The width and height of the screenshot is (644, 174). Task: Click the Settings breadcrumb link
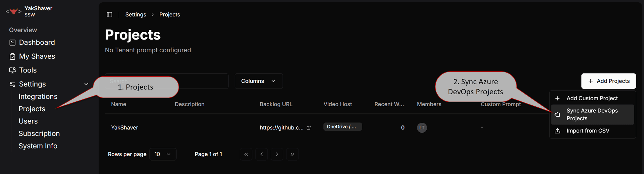point(136,14)
